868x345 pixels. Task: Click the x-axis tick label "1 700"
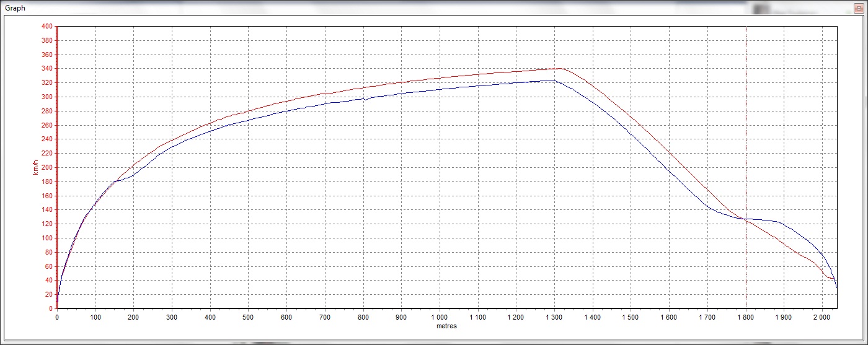(708, 317)
